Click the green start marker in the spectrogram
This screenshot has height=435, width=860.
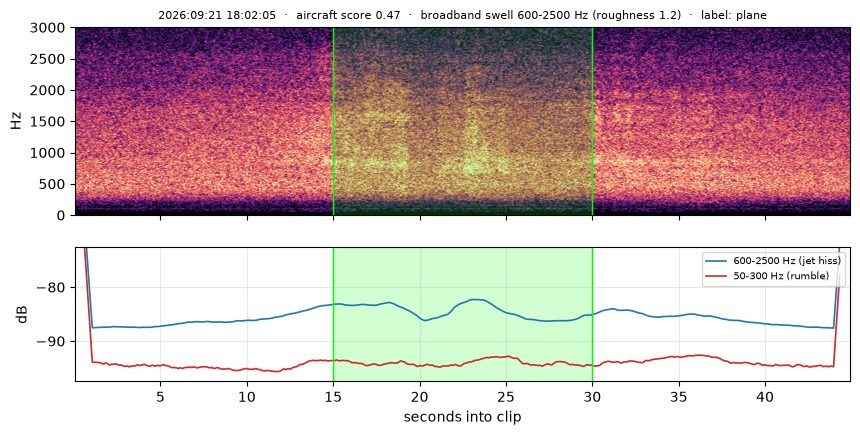pos(333,121)
